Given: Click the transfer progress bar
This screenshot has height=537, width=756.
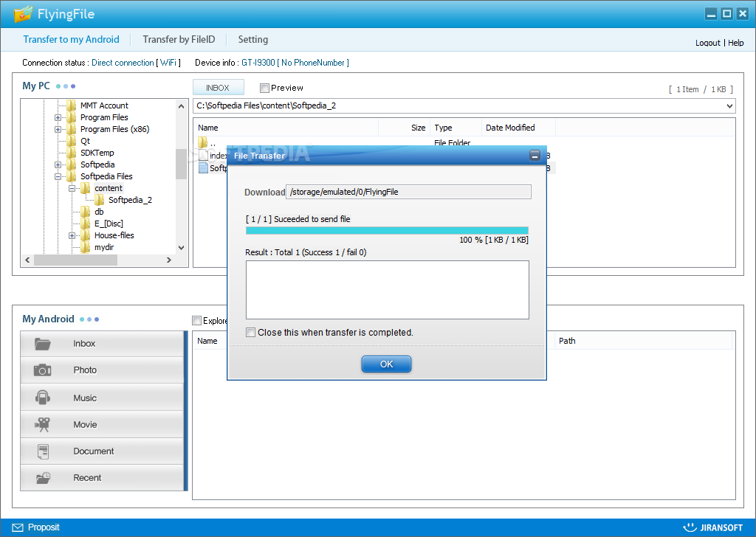Looking at the screenshot, I should pyautogui.click(x=387, y=230).
